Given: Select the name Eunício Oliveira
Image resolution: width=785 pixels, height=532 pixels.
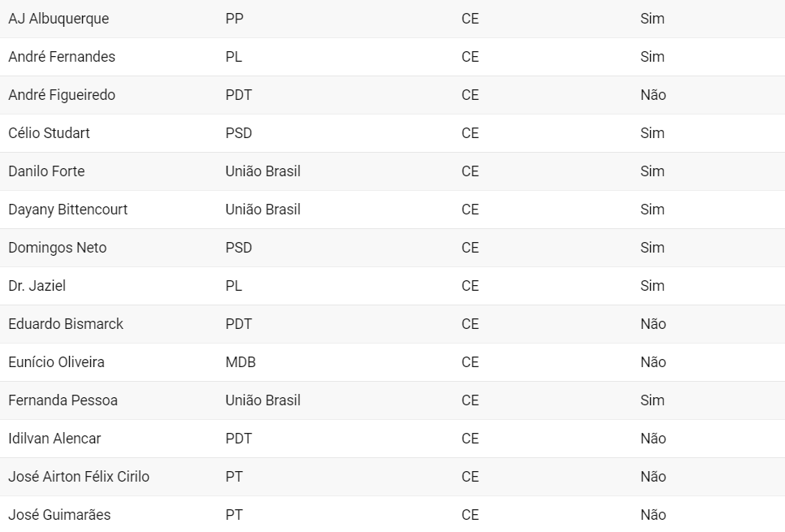Looking at the screenshot, I should (56, 362).
